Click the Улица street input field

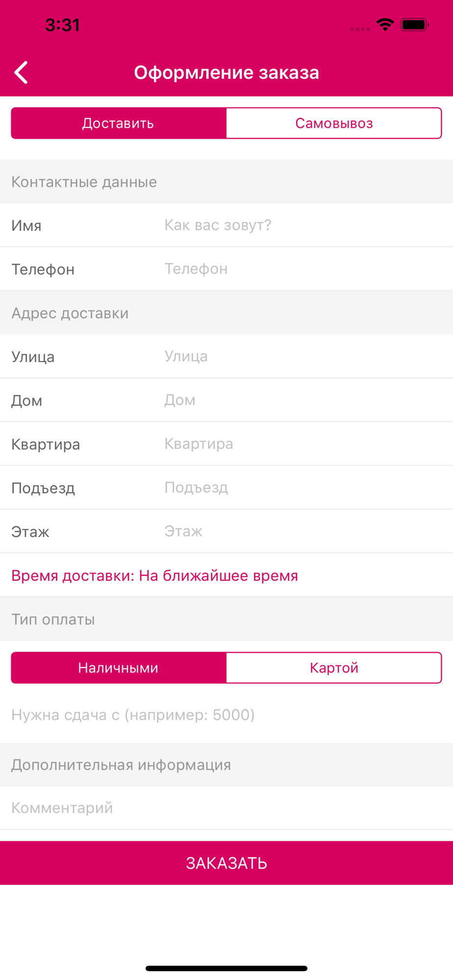(x=304, y=356)
